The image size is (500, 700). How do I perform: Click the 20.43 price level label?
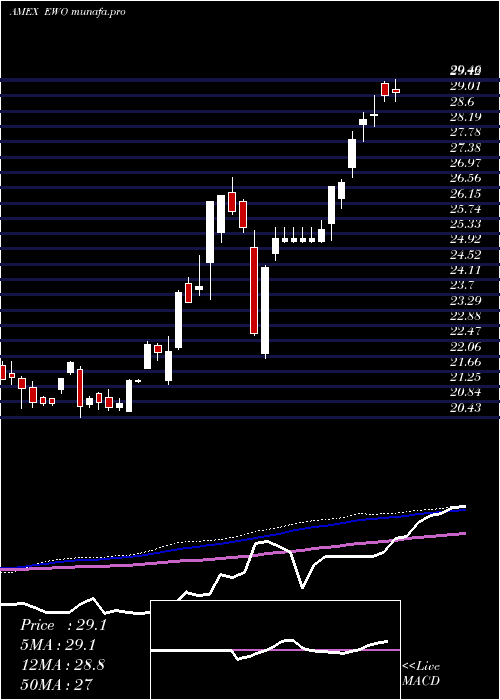[x=465, y=407]
